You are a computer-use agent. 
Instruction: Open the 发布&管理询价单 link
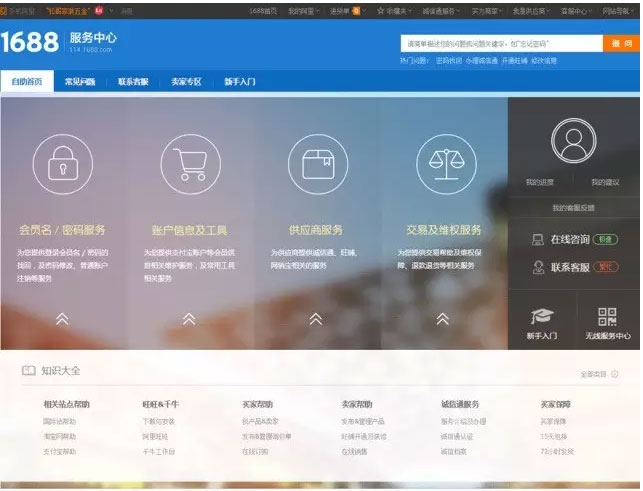coord(267,436)
